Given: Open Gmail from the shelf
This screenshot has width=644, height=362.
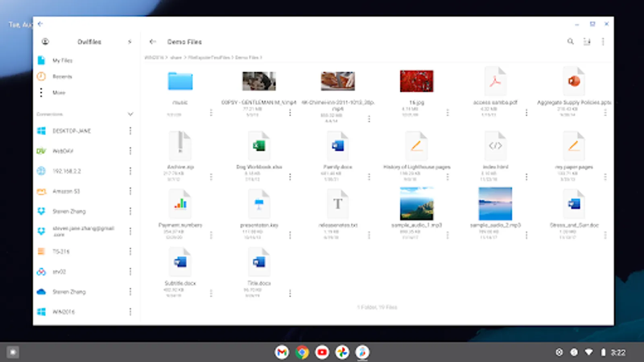Looking at the screenshot, I should [x=282, y=352].
